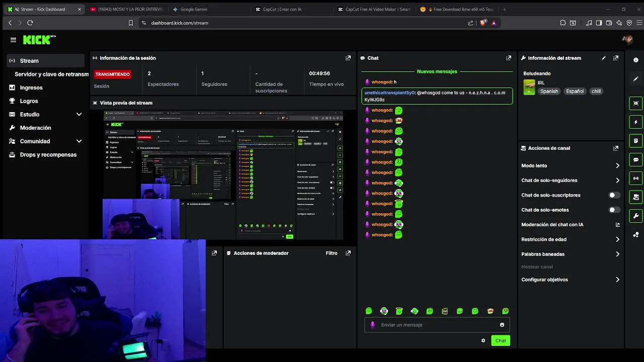Open the browser extensions puzzle icon
644x362 pixels.
pyautogui.click(x=563, y=23)
